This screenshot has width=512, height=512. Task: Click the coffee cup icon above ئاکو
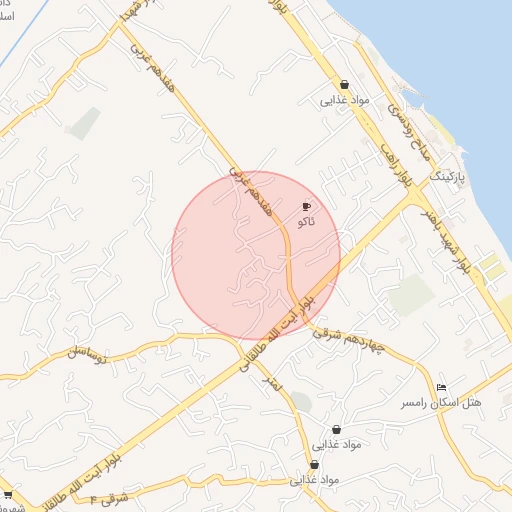306,207
